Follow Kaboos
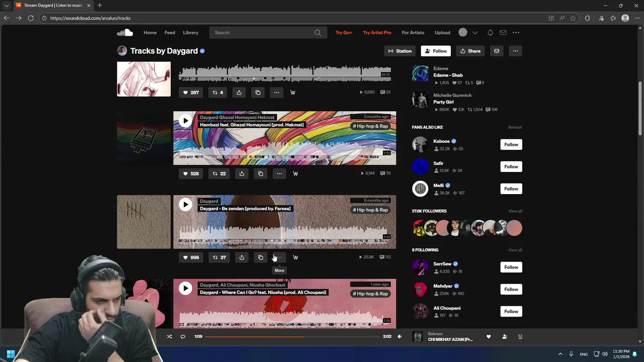Screen dimensions: 644x362 coord(511,145)
